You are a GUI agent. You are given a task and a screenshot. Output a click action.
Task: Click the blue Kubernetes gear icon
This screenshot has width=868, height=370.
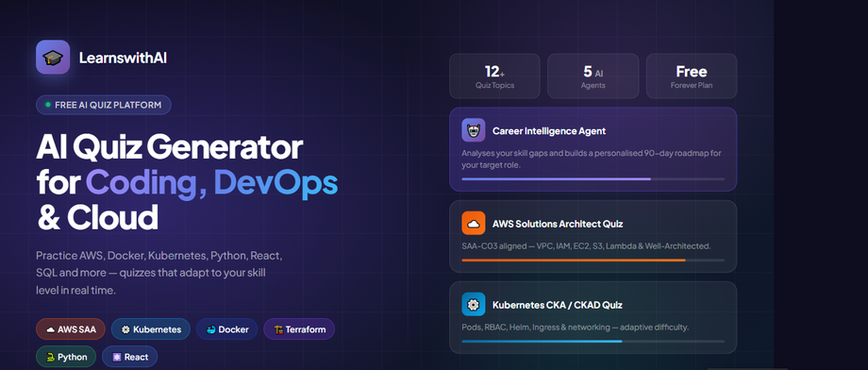[474, 305]
